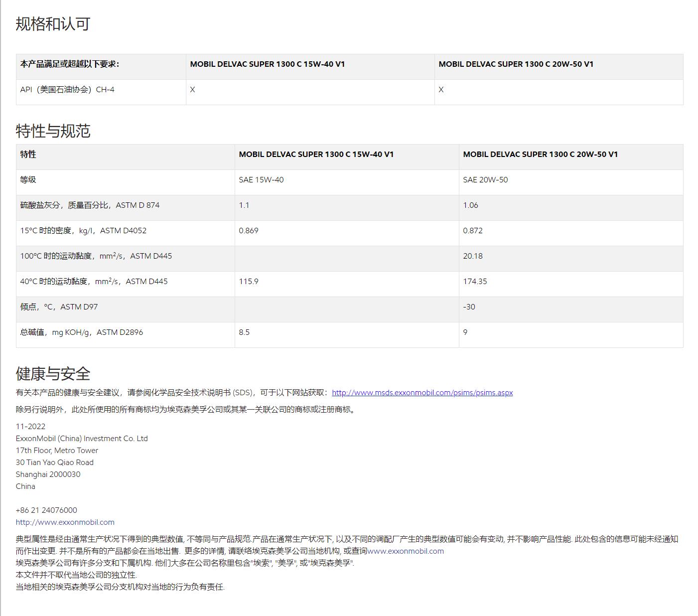
Task: Click the density value 0.872
Action: 473,231
